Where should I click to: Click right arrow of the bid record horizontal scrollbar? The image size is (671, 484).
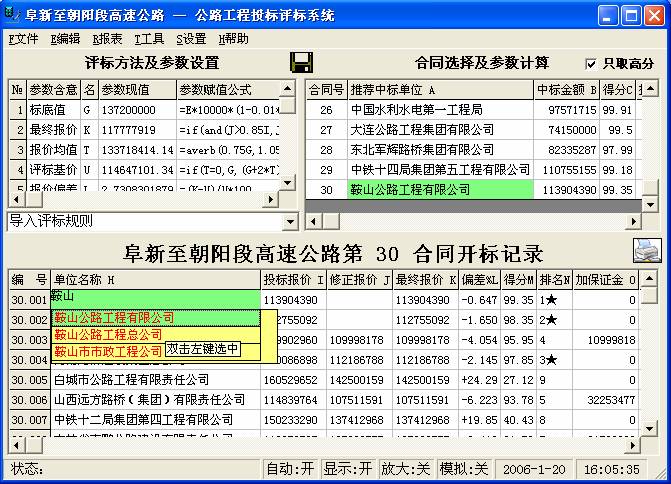coord(632,445)
